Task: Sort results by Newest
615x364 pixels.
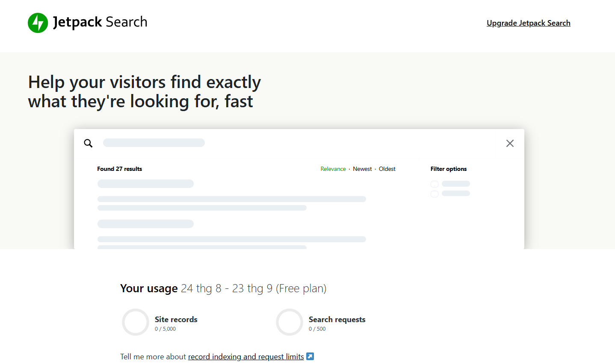Action: 362,169
